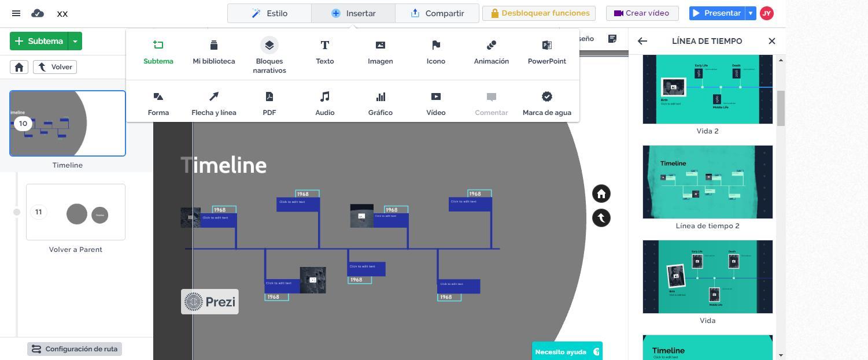Switch to the Compartir tab
This screenshot has width=868, height=360.
coord(437,13)
